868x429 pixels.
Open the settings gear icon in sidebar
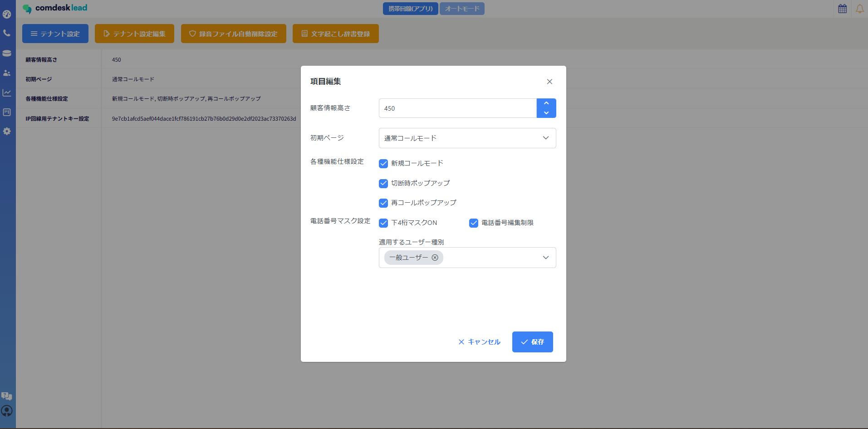coord(7,131)
